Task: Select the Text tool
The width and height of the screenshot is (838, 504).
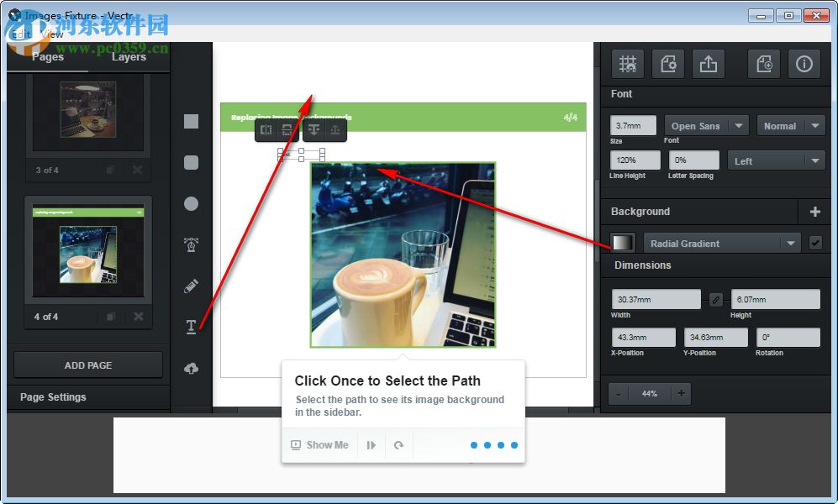Action: [x=191, y=327]
